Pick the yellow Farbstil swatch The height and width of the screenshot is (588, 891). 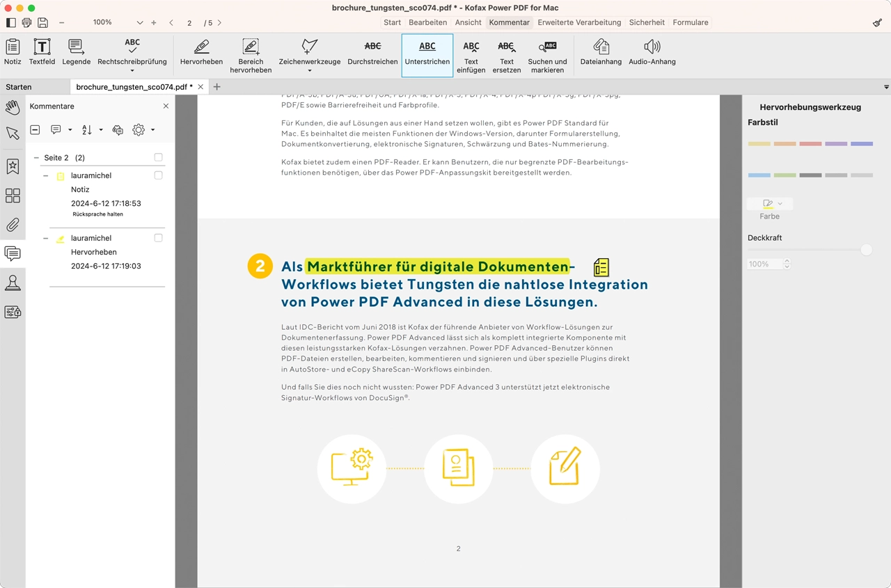pos(759,143)
